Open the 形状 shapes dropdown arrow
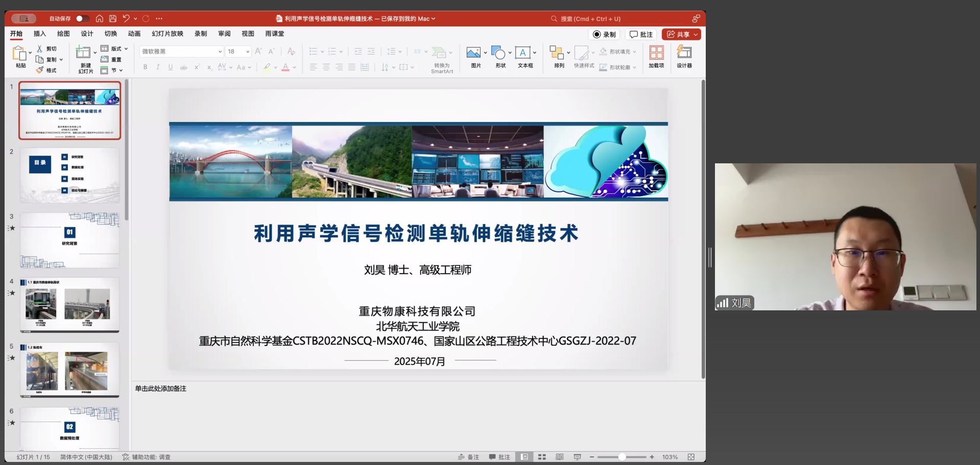 point(510,53)
